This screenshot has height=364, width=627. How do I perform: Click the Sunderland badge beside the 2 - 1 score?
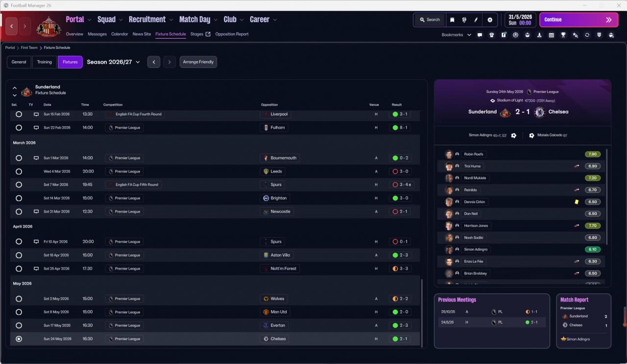(505, 112)
